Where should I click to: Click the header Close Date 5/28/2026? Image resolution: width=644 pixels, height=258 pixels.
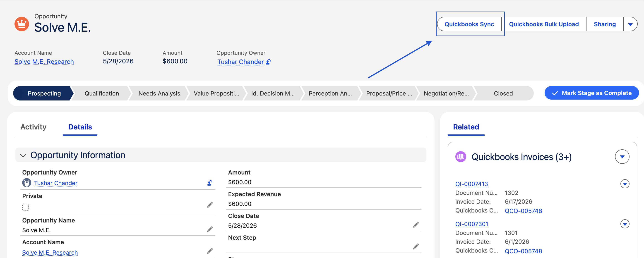point(118,61)
